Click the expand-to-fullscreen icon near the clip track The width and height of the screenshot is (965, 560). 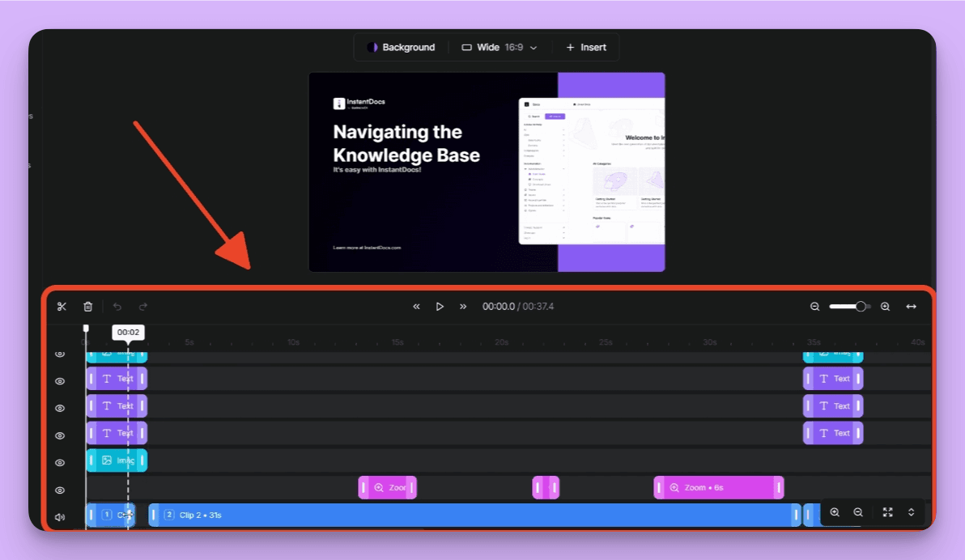887,512
